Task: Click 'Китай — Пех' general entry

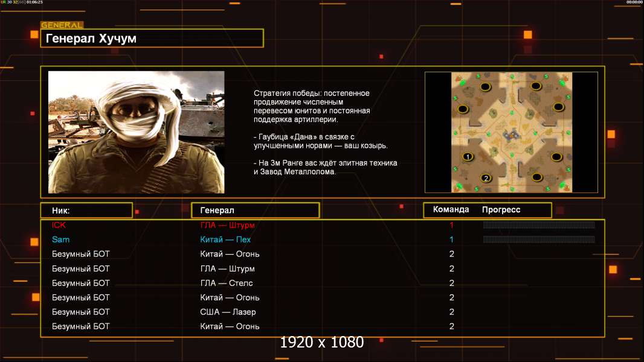Action: point(225,240)
